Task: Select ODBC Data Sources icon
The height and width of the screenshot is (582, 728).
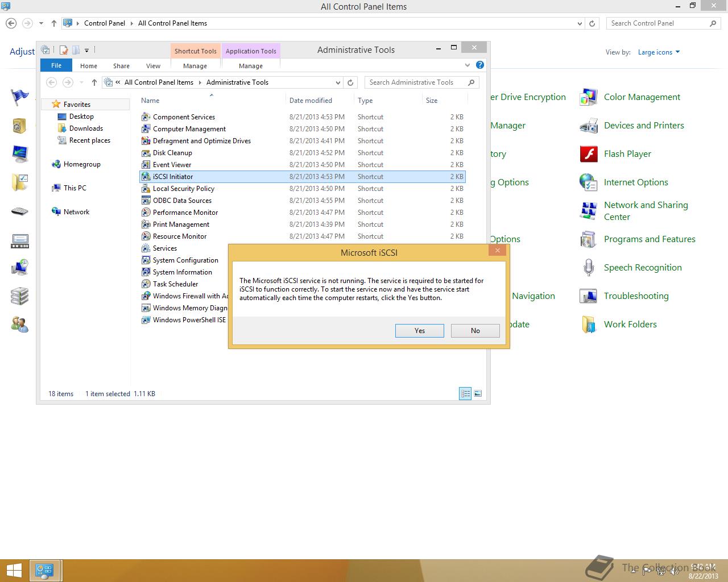Action: (146, 201)
